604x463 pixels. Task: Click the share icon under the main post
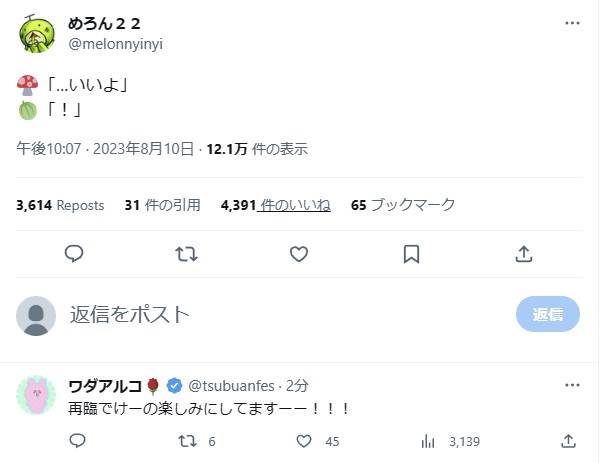(x=523, y=254)
